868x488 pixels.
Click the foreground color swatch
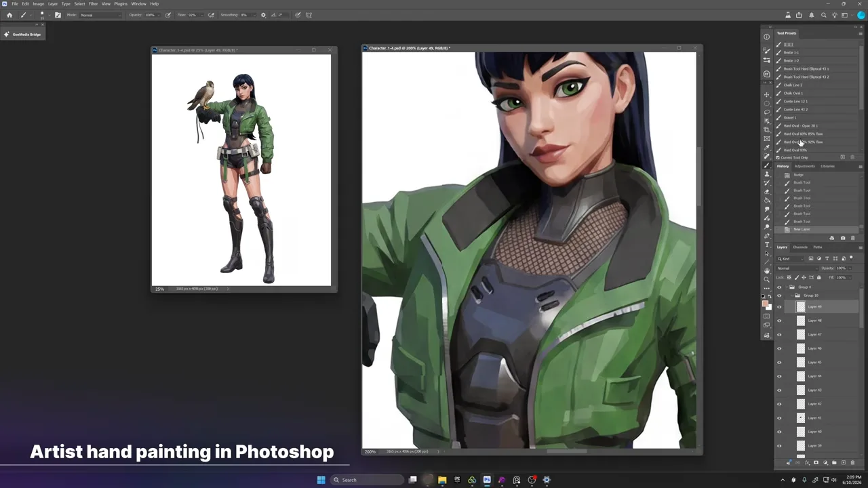765,304
